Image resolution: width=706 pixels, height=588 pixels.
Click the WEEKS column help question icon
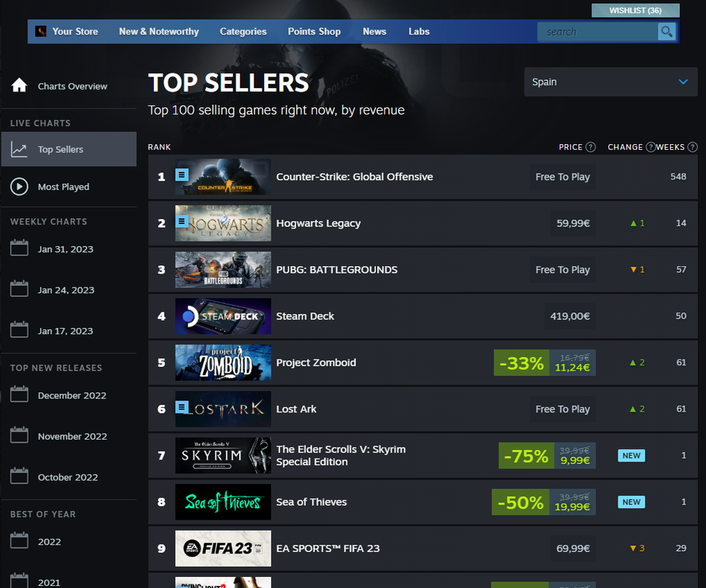[x=693, y=147]
